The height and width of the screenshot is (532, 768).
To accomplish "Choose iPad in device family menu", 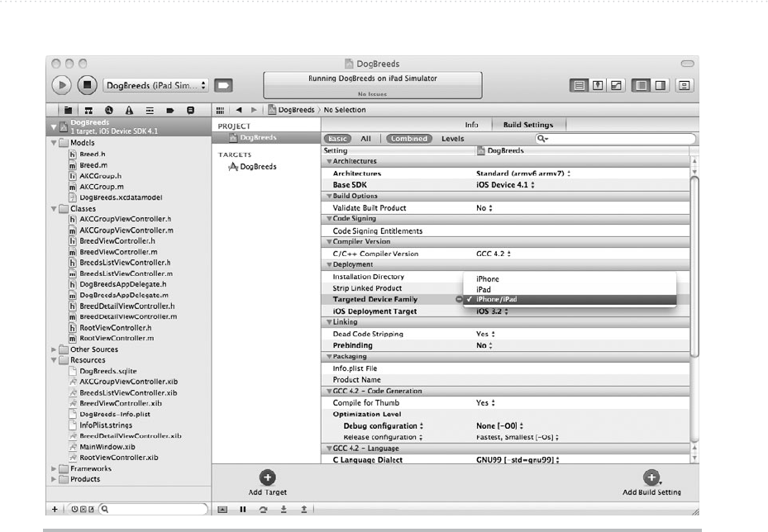I will [x=570, y=290].
